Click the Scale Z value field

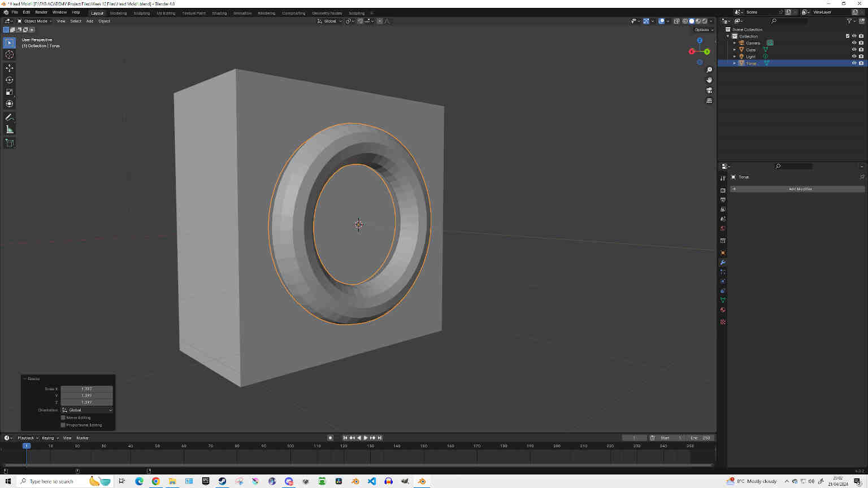click(x=87, y=402)
